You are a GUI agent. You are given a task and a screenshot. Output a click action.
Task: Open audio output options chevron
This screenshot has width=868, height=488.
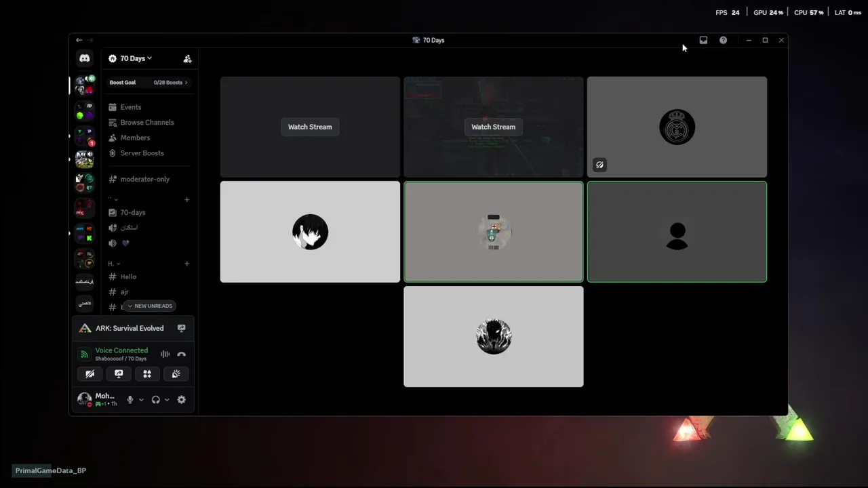(x=167, y=400)
